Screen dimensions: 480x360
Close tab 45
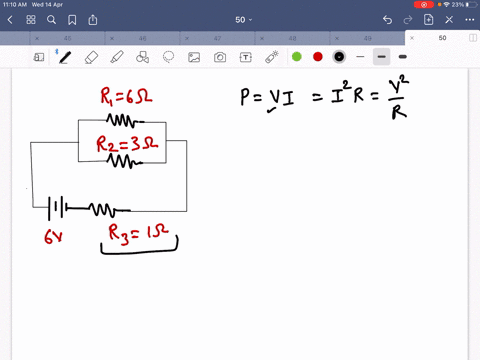[x=37, y=38]
